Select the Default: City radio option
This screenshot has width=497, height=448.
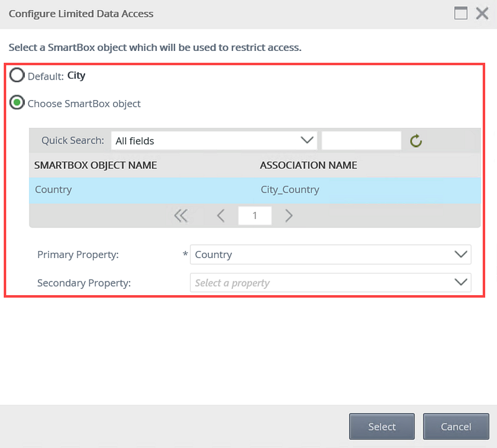[17, 75]
